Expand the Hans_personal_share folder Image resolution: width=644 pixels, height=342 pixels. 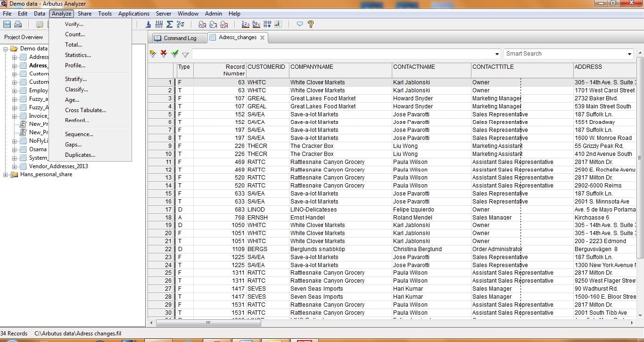[4, 174]
